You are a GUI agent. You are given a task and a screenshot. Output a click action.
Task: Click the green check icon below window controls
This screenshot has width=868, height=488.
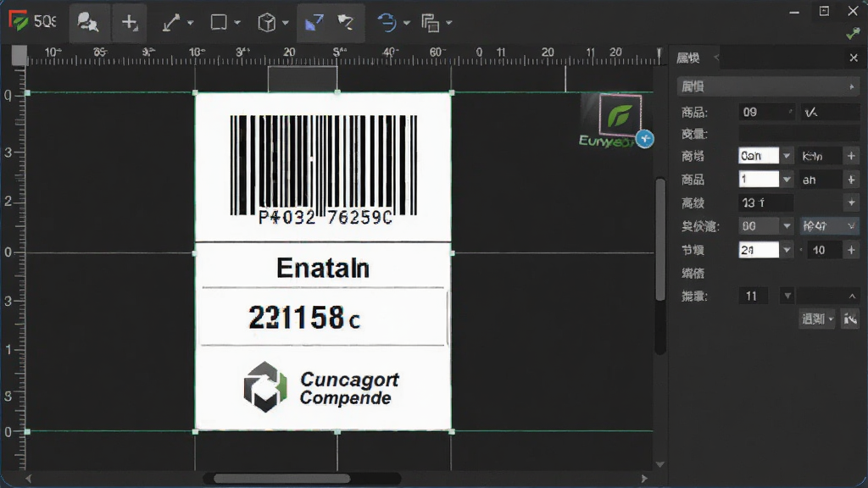tap(853, 34)
